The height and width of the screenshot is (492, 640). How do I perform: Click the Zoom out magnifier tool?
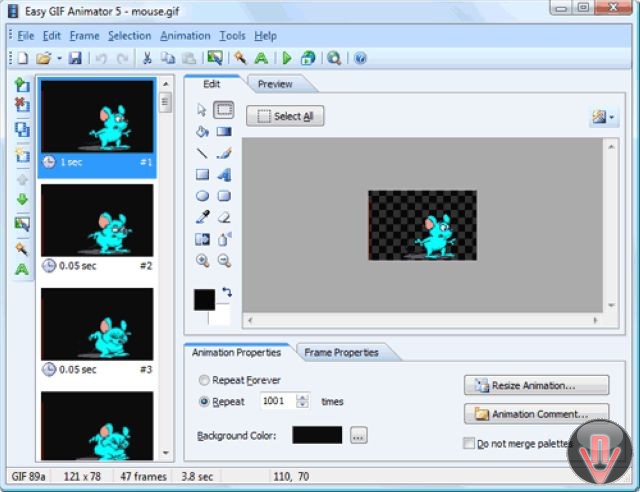tap(224, 260)
